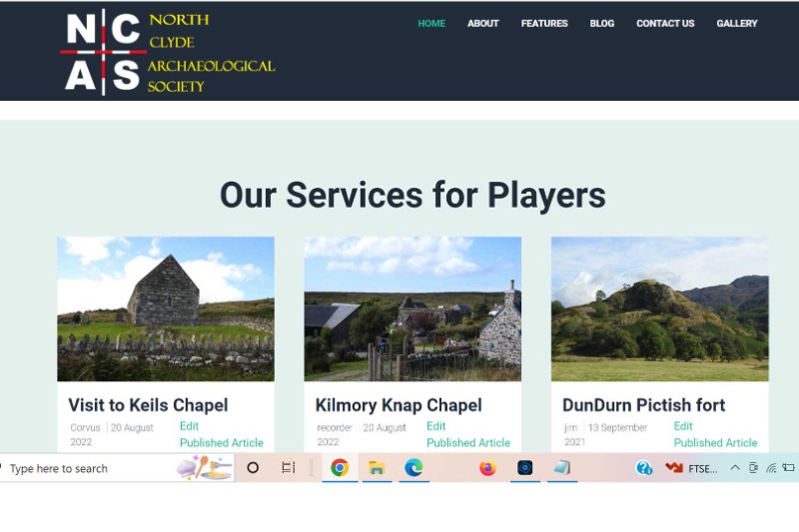Open Task View in the taskbar
799x532 pixels.
coord(289,467)
